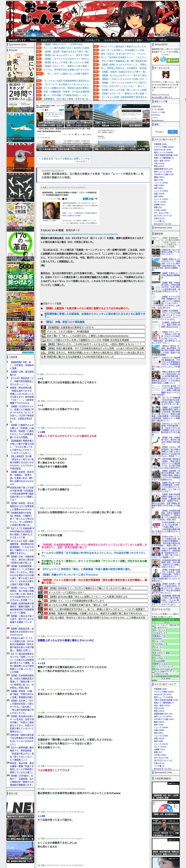
Task: Open the まとめサイト速報+ navigation item
Action: pos(133,40)
